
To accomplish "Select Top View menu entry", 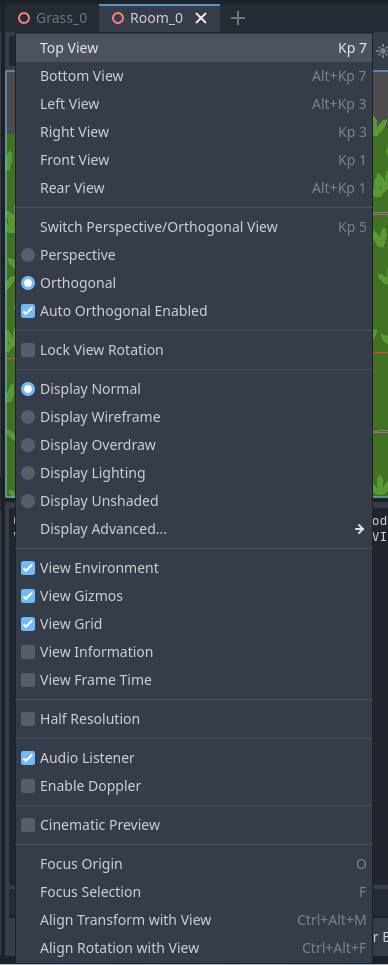I will [x=194, y=48].
